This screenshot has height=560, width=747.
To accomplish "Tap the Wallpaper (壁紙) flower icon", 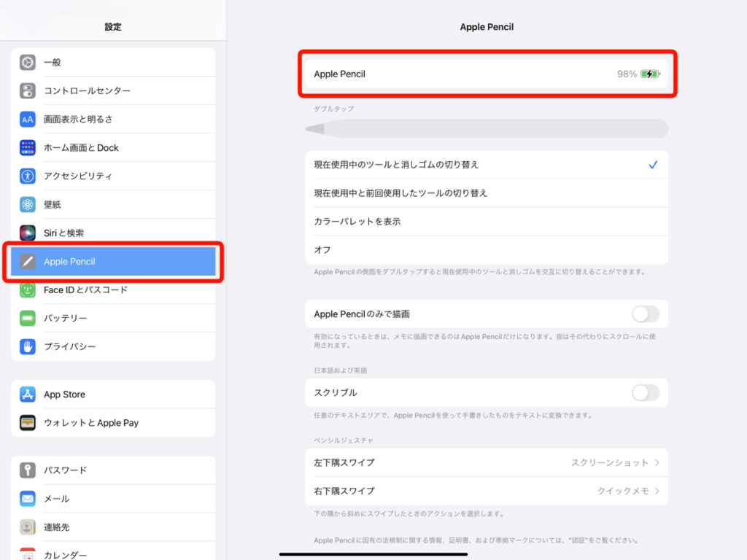I will [x=28, y=205].
